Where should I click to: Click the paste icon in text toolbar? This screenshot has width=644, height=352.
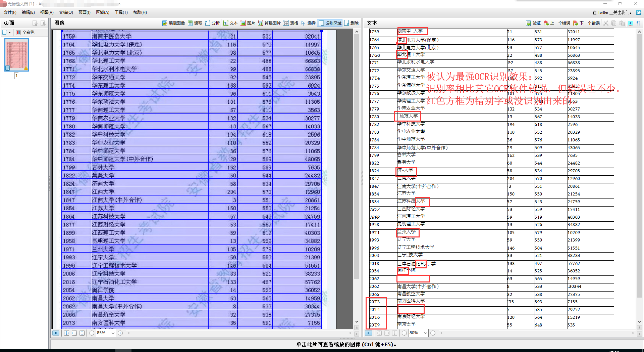(x=622, y=23)
